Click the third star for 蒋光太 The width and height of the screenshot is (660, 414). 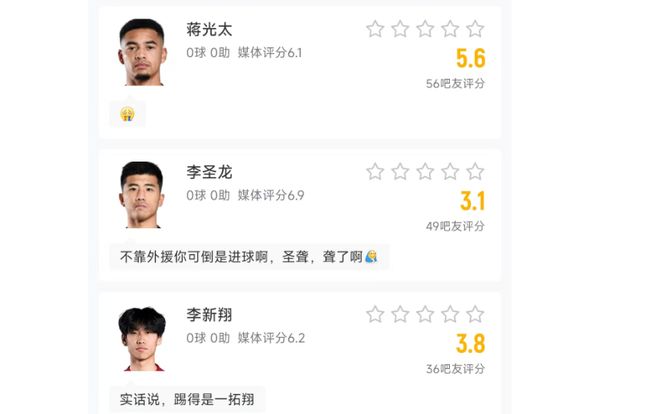coord(425,29)
